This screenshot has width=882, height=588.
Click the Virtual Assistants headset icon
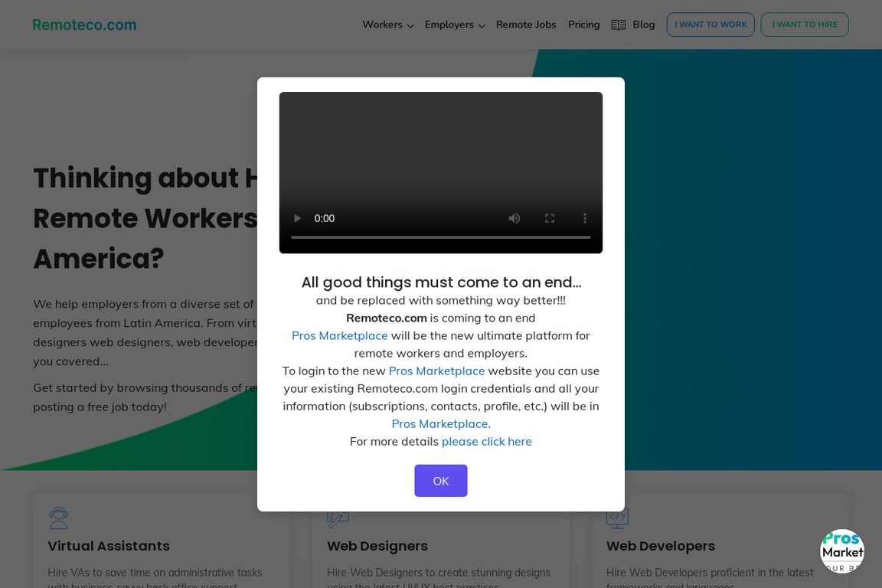coord(58,518)
